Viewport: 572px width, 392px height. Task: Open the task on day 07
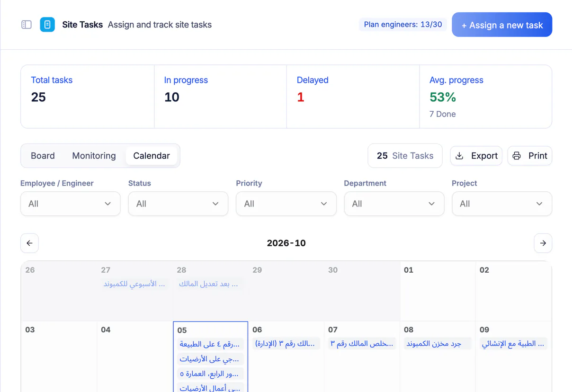tap(362, 344)
